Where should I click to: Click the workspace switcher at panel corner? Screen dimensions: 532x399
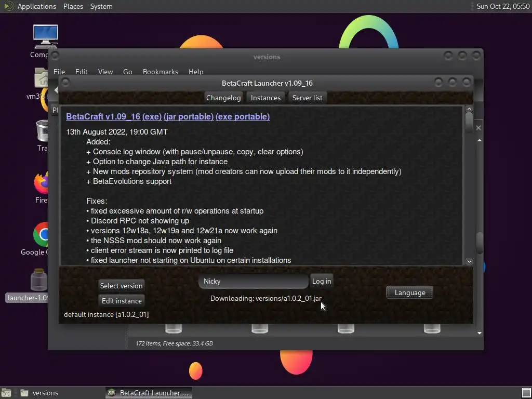526,393
